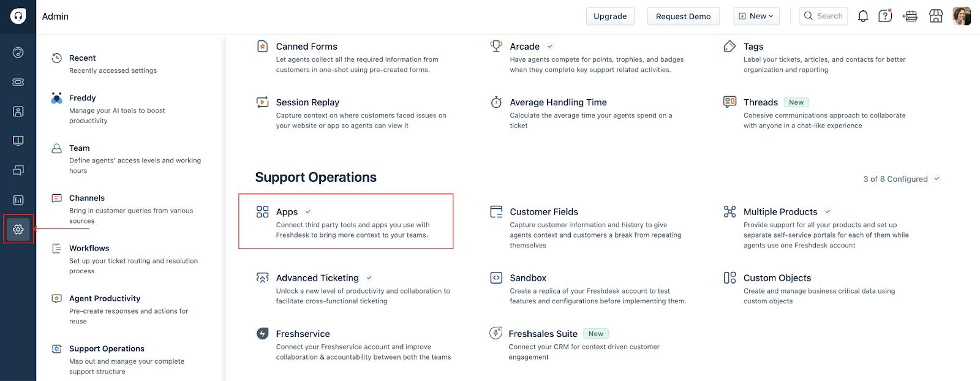This screenshot has height=381, width=980.
Task: Open the Contacts icon in sidebar
Action: coord(18,111)
